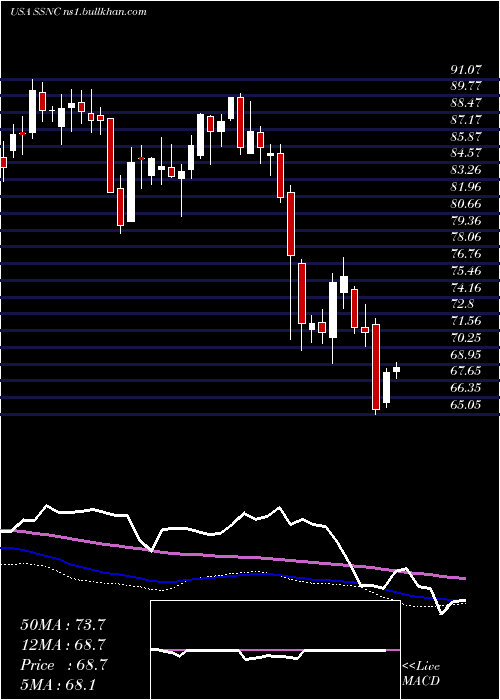This screenshot has width=500, height=700.
Task: Click inside the MACD inset chart box
Action: (x=275, y=650)
